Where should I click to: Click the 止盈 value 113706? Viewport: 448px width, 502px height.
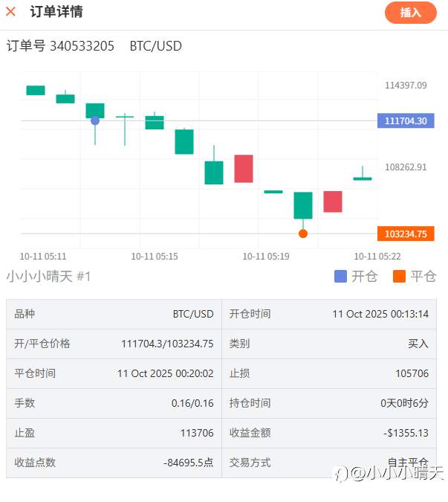tap(197, 433)
